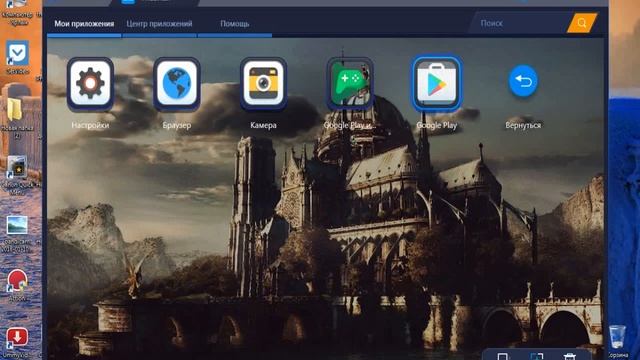Viewport: 640px width, 360px height.
Task: Select the Canon Quick Menu desktop shortcut
Action: tap(17, 174)
